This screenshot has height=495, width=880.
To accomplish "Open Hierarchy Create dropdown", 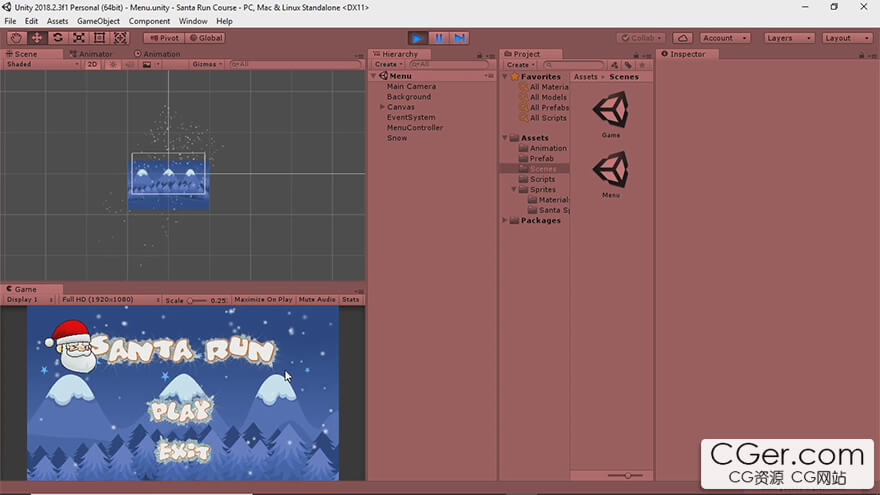I will click(388, 65).
